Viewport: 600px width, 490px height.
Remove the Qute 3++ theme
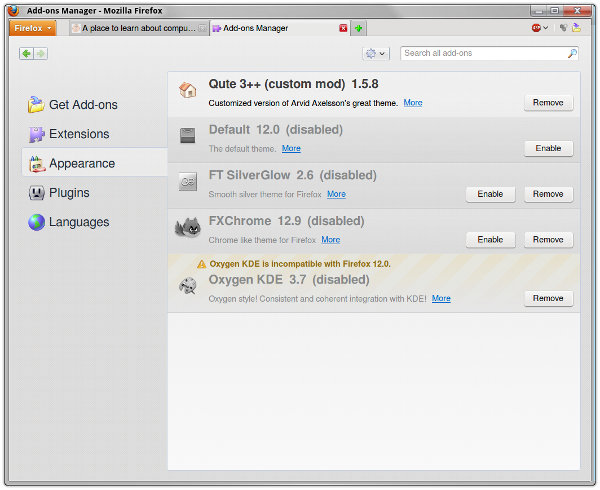pos(548,103)
